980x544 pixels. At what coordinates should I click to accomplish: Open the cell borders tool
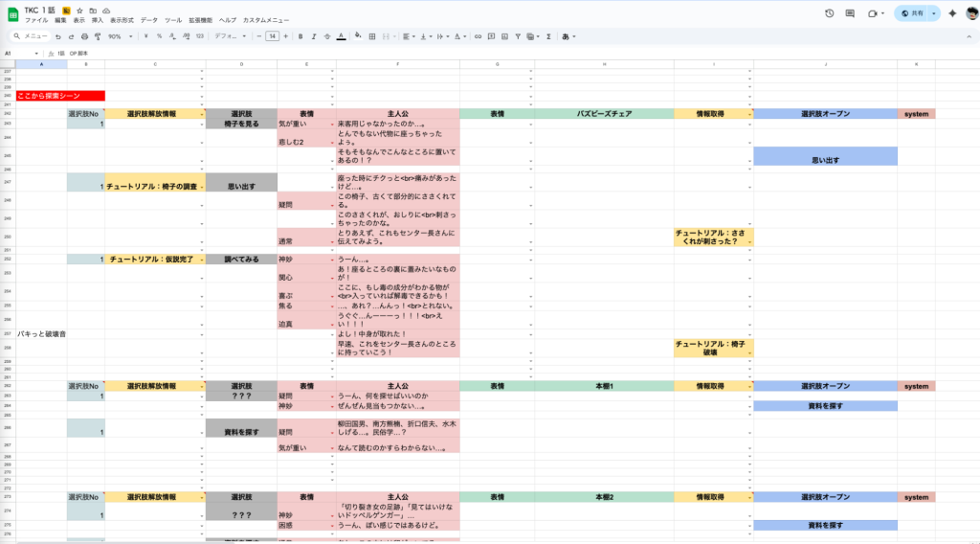370,36
